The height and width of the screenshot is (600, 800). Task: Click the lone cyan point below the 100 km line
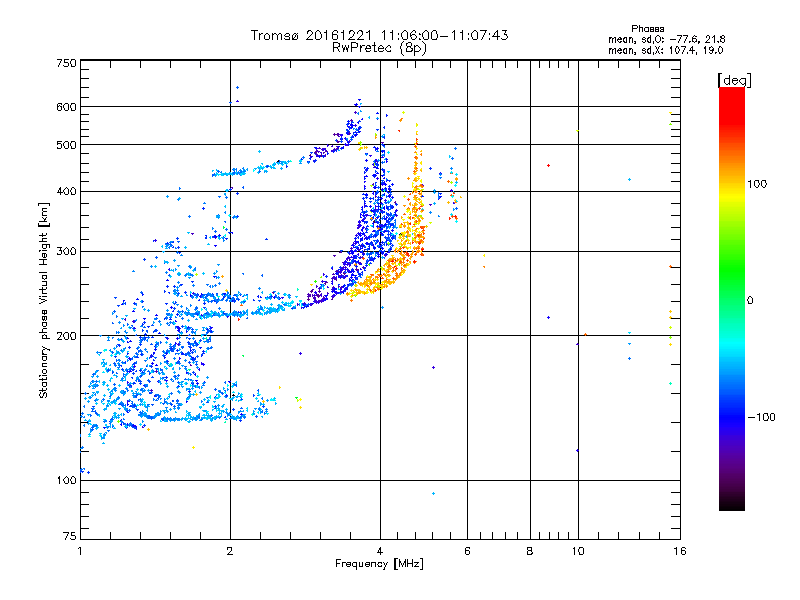pos(434,493)
